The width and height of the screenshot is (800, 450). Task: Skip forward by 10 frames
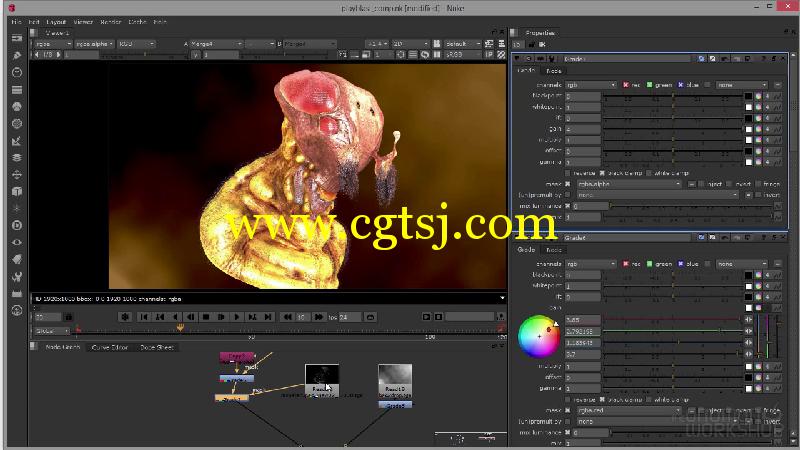coord(319,317)
